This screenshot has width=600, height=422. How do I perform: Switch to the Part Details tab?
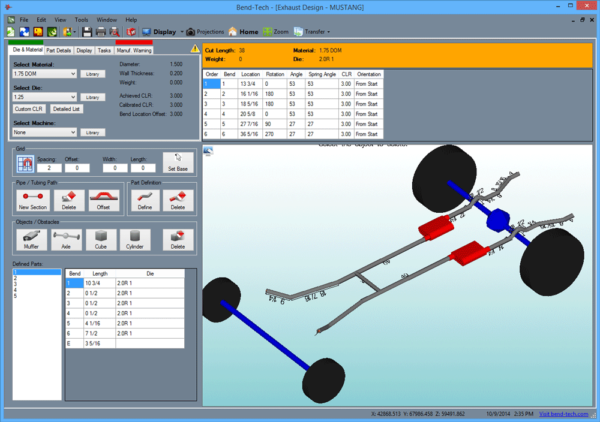coord(58,49)
